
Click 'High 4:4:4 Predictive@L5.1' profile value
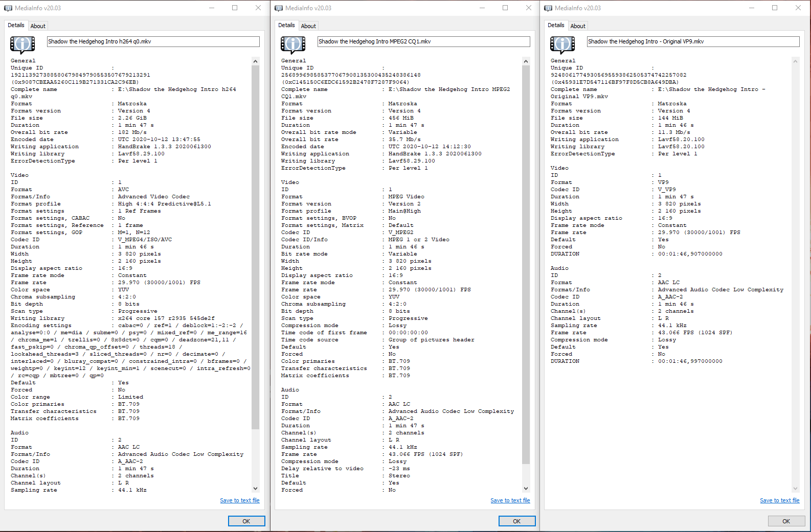pyautogui.click(x=165, y=204)
